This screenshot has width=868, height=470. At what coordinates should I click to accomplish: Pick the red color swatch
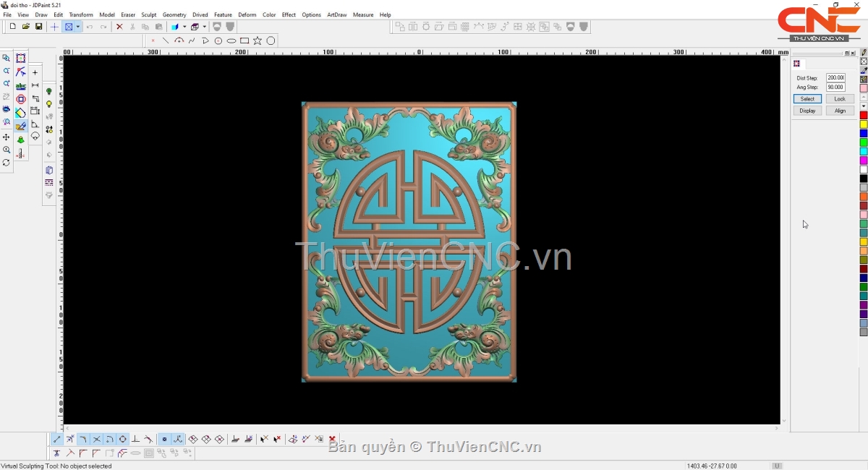coord(864,116)
